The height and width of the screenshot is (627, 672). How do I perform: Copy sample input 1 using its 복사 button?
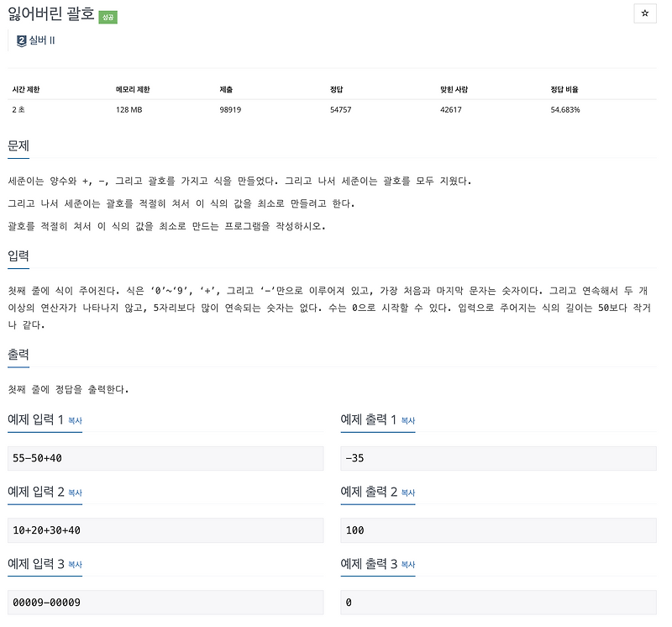coord(76,420)
